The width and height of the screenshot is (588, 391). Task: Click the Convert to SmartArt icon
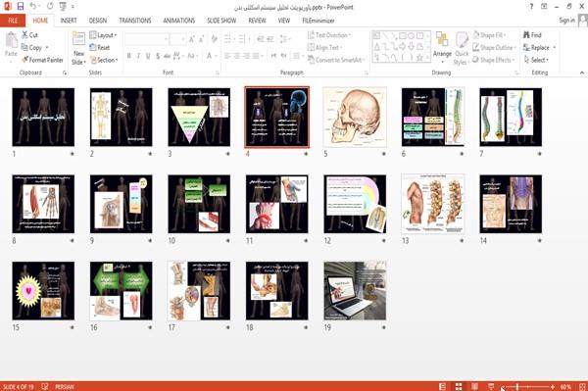click(x=311, y=60)
